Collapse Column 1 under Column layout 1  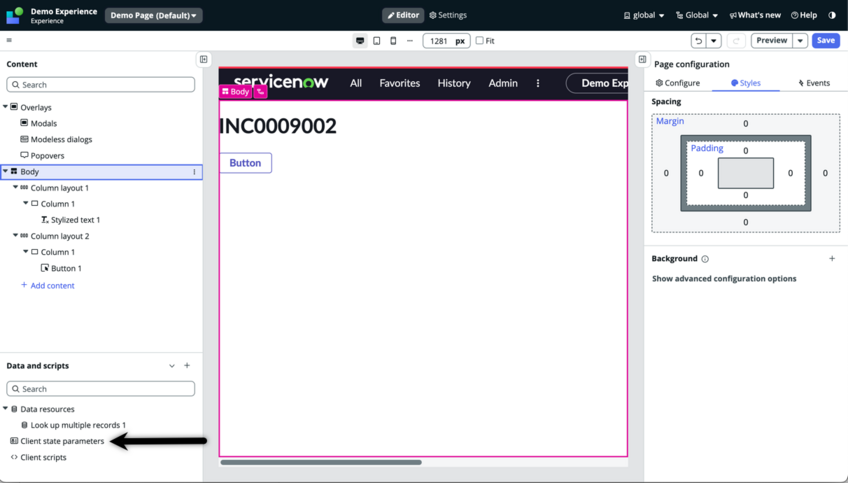[x=25, y=203]
